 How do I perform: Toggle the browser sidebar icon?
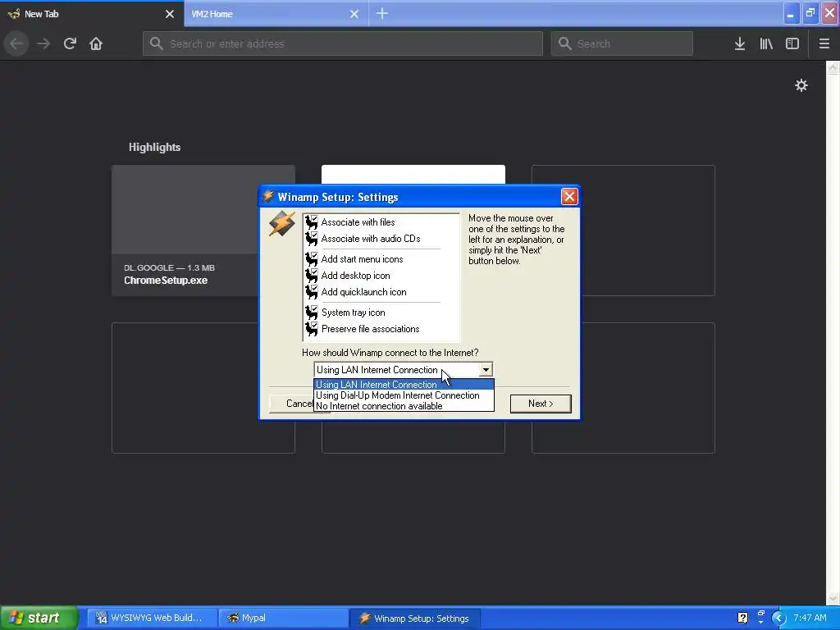[792, 43]
